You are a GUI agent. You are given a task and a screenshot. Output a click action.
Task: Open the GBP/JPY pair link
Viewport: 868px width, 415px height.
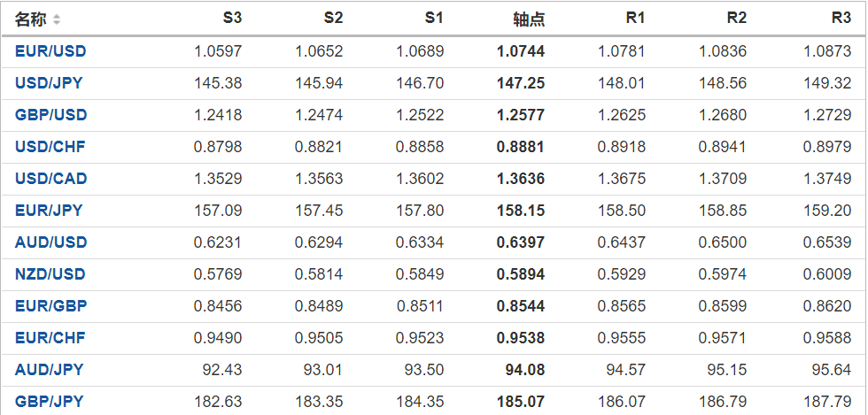(x=49, y=402)
